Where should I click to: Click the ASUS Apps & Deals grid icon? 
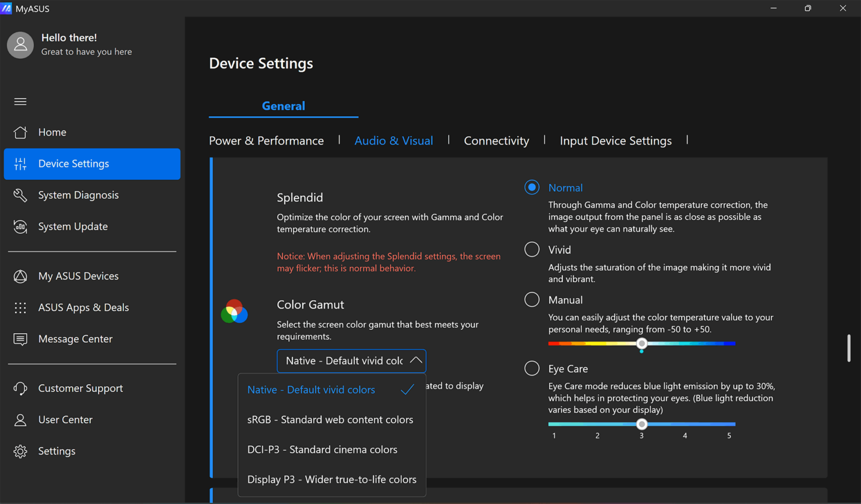tap(20, 307)
